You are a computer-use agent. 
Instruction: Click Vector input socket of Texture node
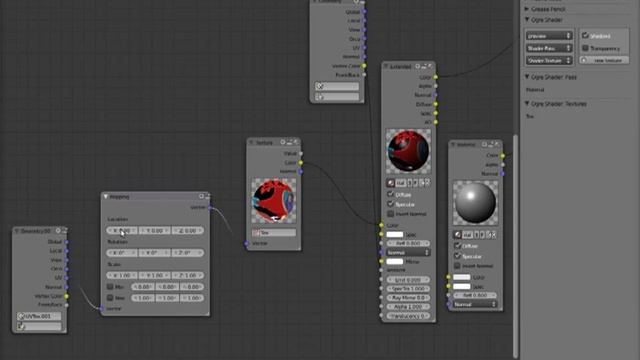246,244
